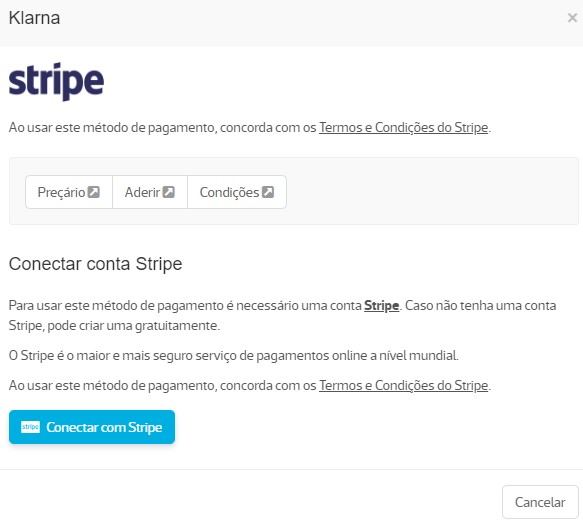Click the 'Para usar este método' paragraph text
Viewport: 583px width, 525px height.
(283, 315)
